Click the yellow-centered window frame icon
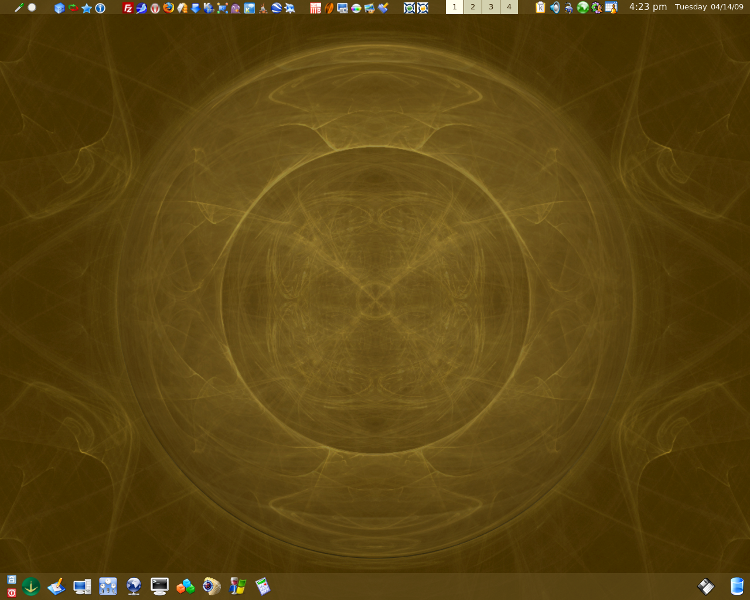Screen dimensions: 750x600 point(423,8)
